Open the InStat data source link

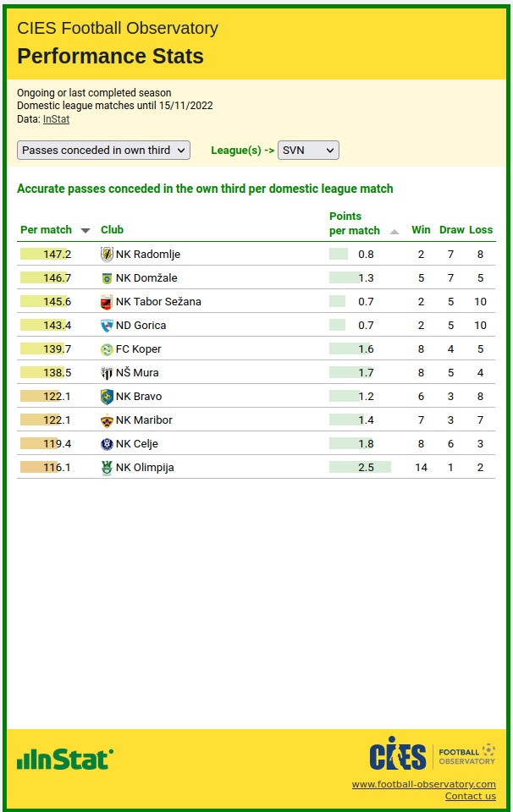(x=56, y=119)
